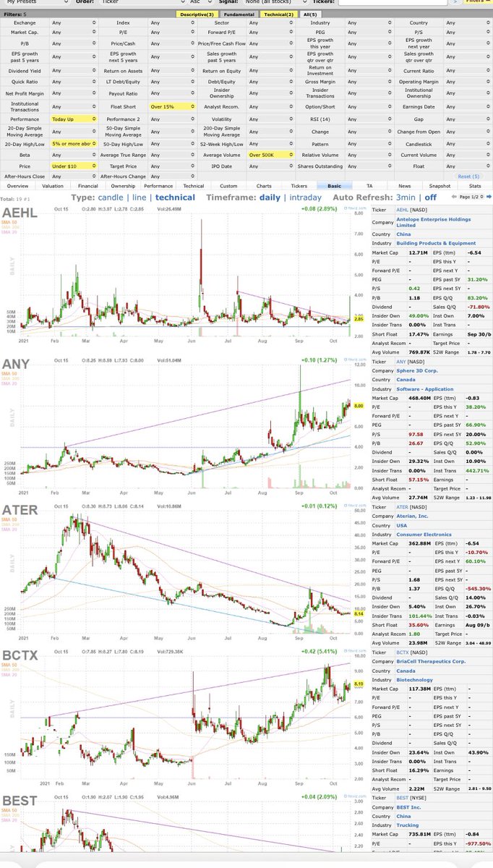Open the ANY daily chart
493x868 pixels.
coord(185,426)
